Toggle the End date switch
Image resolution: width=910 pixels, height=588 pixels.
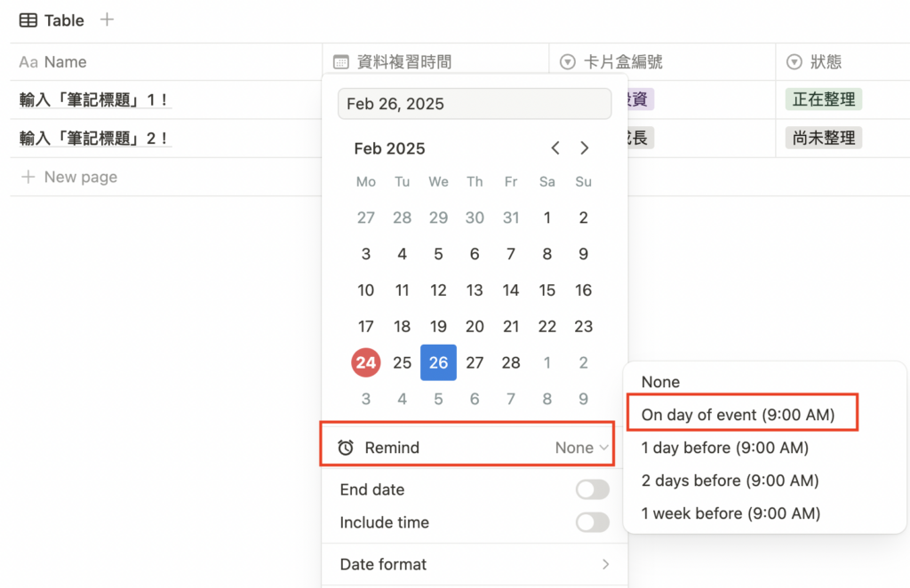[x=592, y=489]
